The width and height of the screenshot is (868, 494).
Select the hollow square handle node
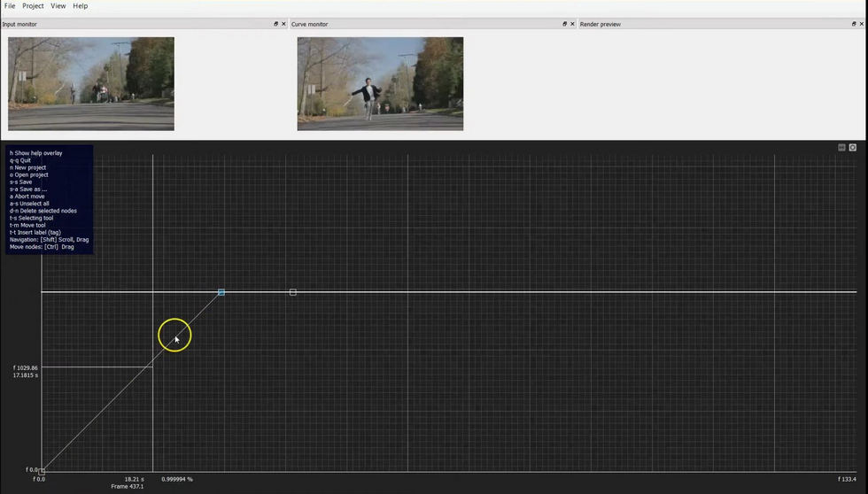pos(293,292)
